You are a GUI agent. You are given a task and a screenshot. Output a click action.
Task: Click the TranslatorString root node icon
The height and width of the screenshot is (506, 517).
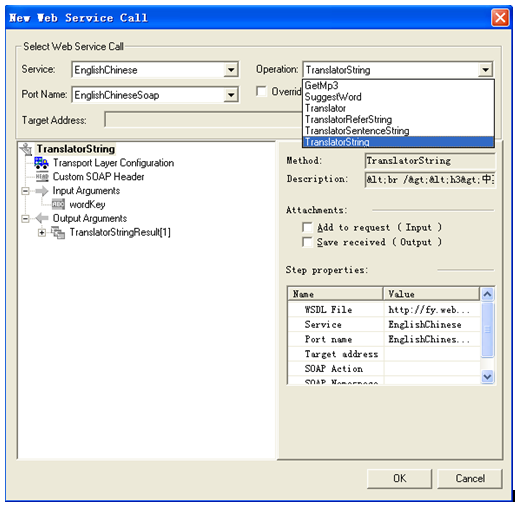26,149
